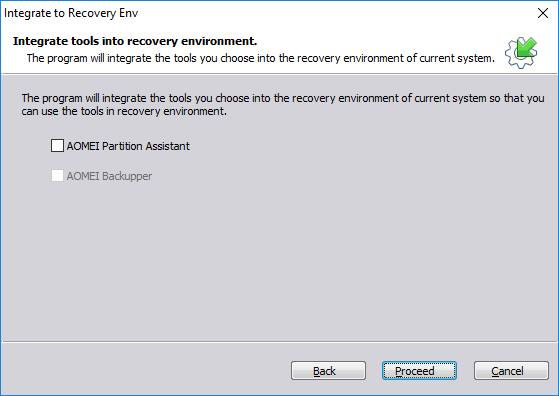Click the empty gray area below the checkboxes
The image size is (559, 396).
pyautogui.click(x=280, y=260)
